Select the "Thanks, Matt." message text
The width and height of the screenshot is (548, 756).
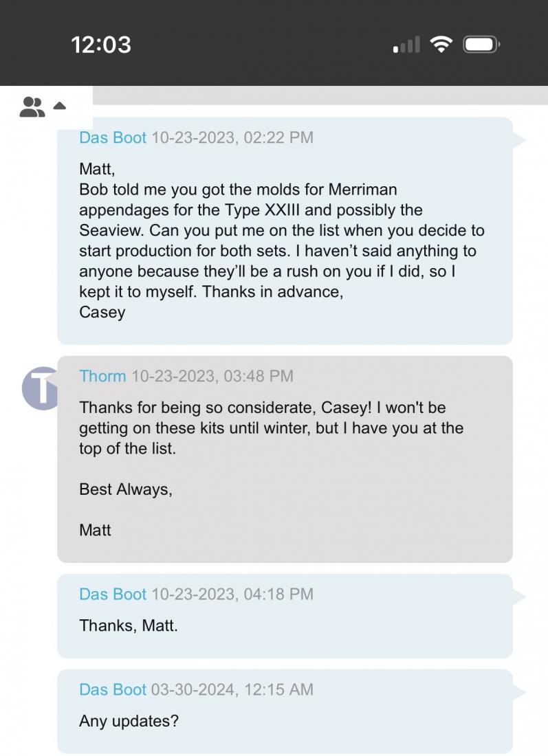129,625
